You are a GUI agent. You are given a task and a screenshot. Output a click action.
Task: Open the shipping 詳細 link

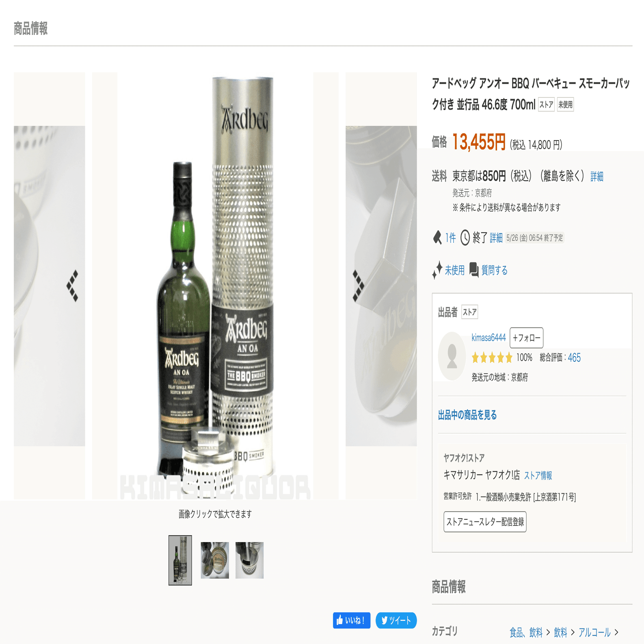(597, 177)
